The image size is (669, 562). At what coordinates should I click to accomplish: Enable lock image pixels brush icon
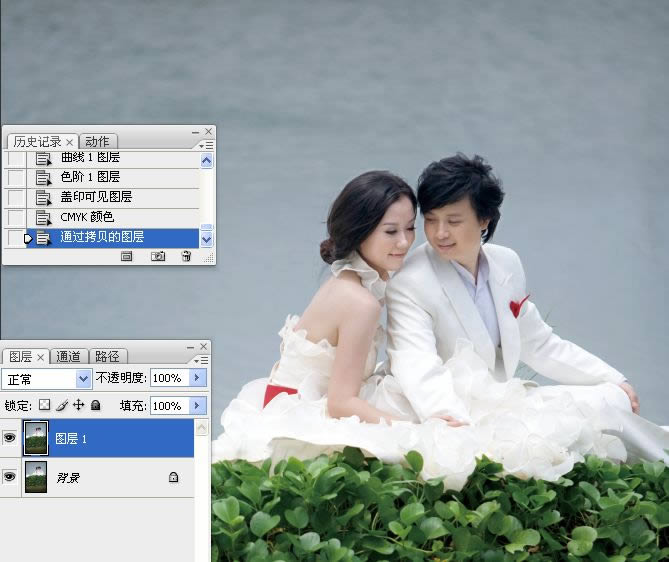tap(61, 406)
